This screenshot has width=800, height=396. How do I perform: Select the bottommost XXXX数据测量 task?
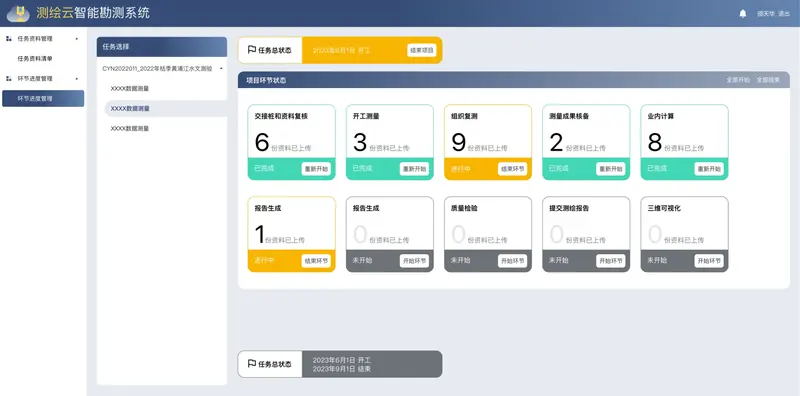point(130,129)
